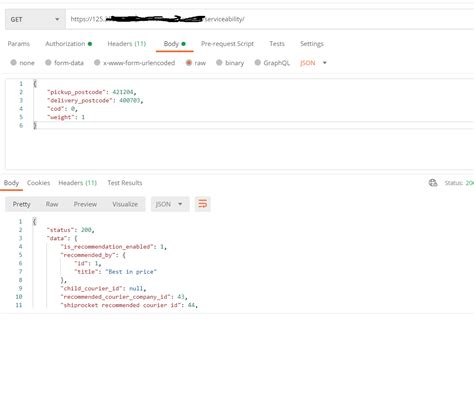Viewport: 474px width, 417px height.
Task: Open the orange JSON body format dropdown
Action: point(313,63)
